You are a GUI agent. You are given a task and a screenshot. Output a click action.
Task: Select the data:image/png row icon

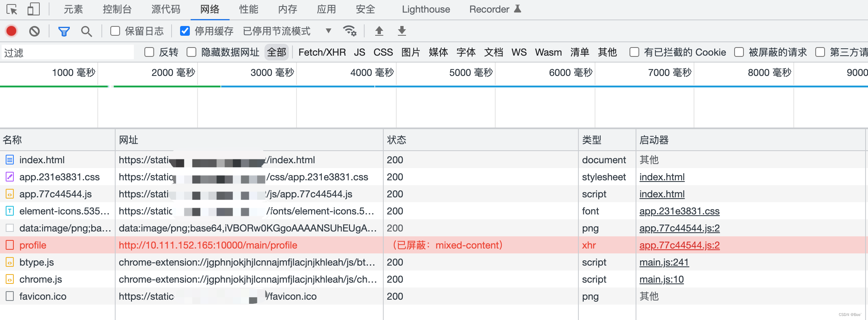(x=10, y=228)
